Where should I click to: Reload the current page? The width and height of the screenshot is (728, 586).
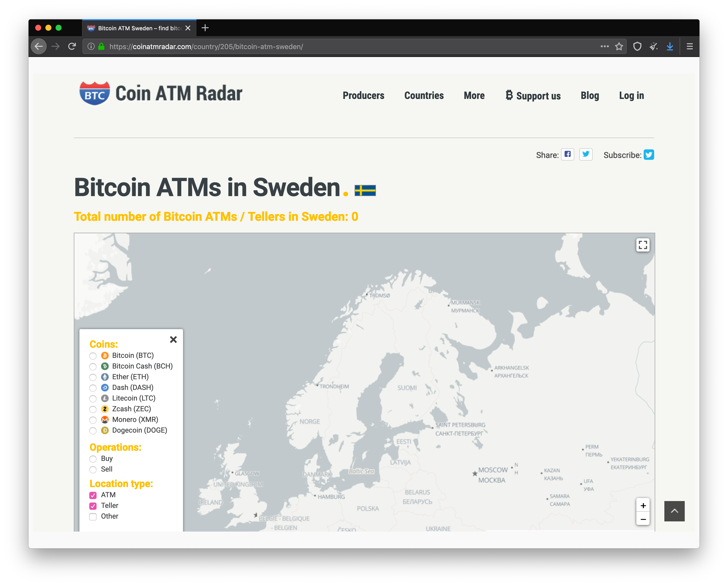[x=72, y=46]
